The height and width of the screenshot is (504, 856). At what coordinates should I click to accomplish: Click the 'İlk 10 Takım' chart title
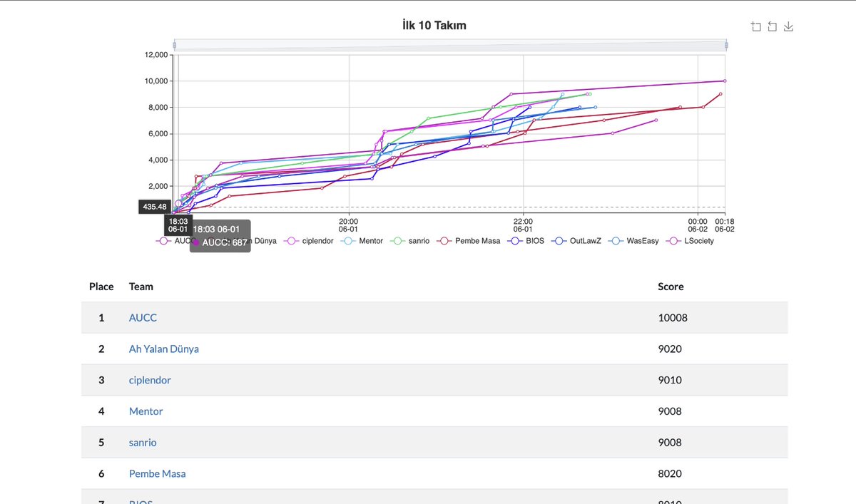pos(434,26)
